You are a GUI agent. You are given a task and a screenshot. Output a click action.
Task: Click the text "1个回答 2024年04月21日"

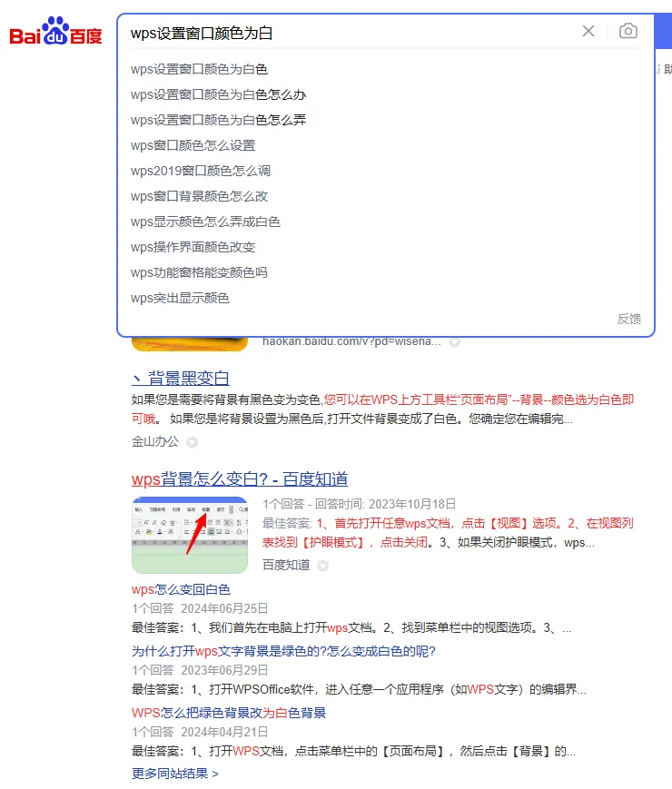coord(200,732)
